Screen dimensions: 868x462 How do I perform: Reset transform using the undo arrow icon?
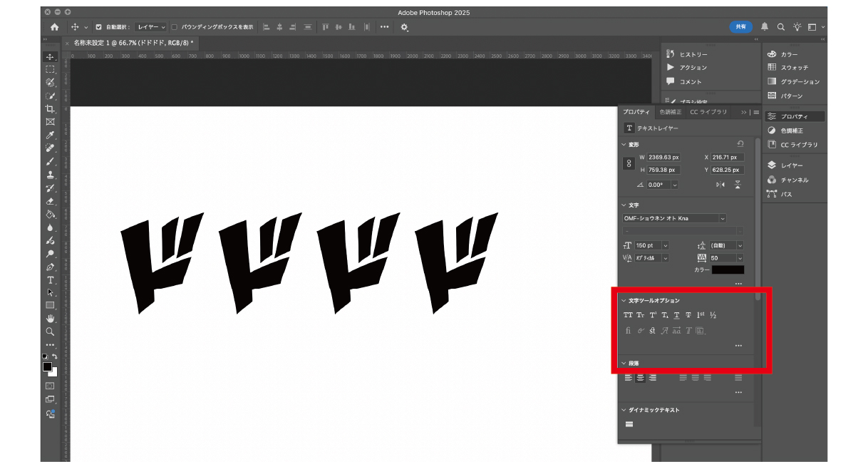click(x=740, y=143)
